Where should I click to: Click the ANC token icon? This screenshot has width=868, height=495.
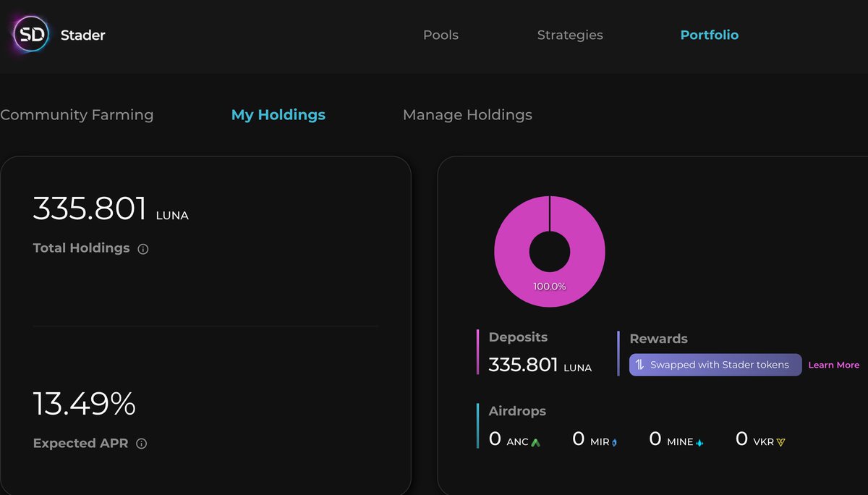point(535,441)
